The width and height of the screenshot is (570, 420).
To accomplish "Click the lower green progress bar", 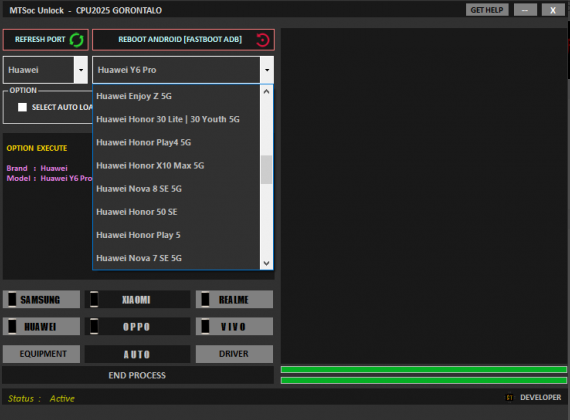I will click(x=424, y=380).
